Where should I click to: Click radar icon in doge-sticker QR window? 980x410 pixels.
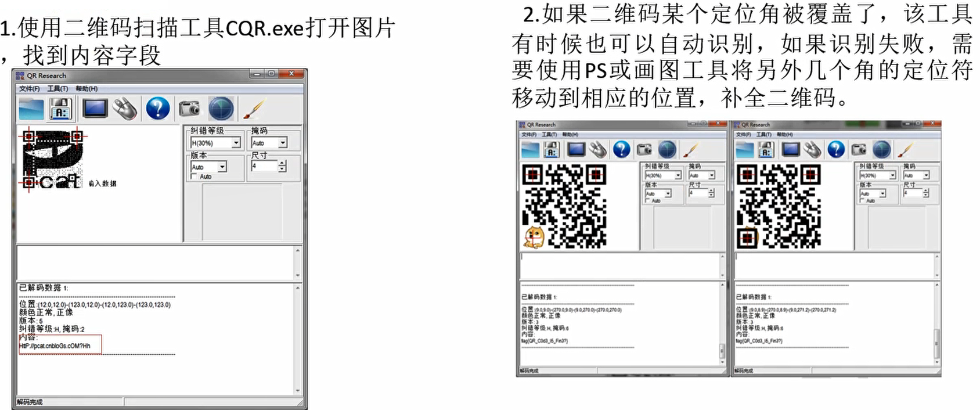667,150
